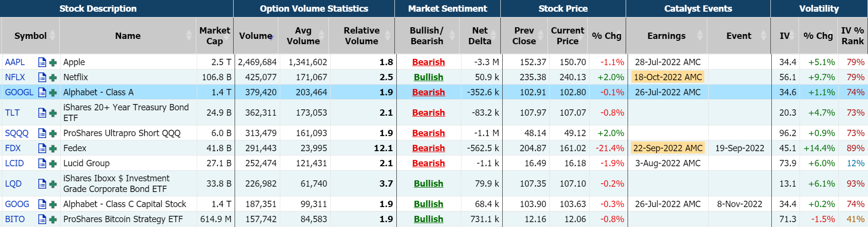This screenshot has height=227, width=868.
Task: Click green plus icon next to TLT
Action: pos(53,113)
